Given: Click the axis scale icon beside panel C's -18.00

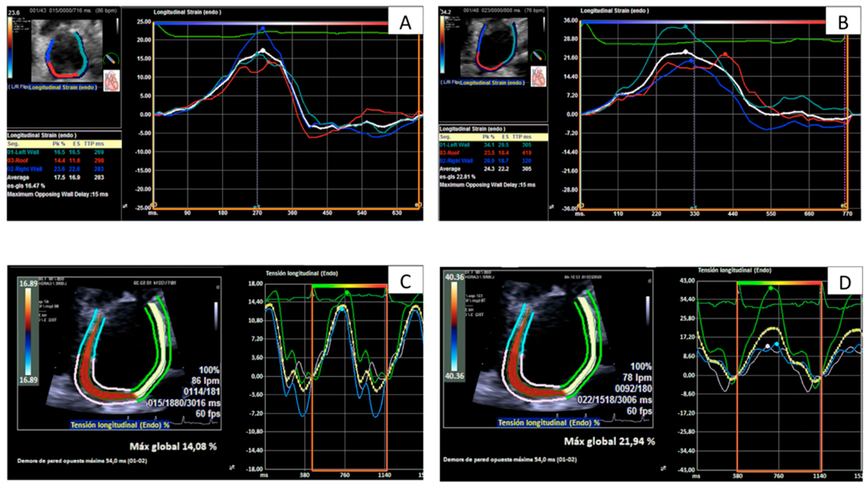Looking at the screenshot, I should point(232,467).
